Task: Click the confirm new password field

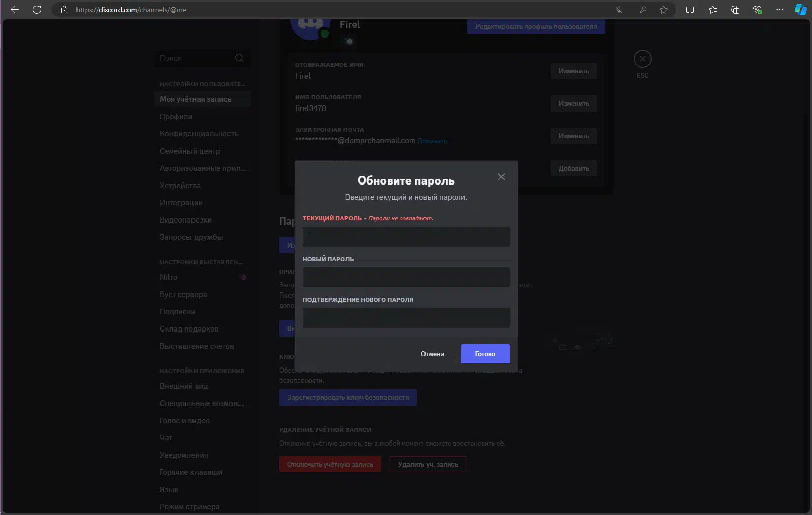Action: tap(406, 318)
